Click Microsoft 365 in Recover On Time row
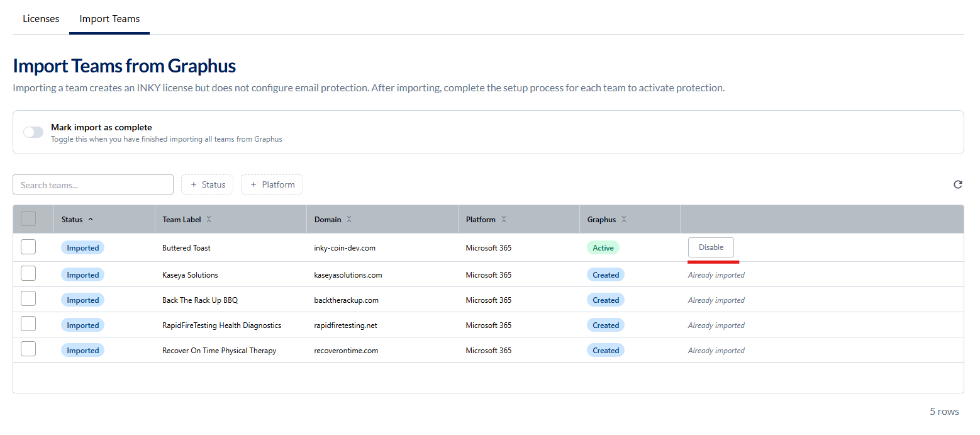 tap(489, 351)
